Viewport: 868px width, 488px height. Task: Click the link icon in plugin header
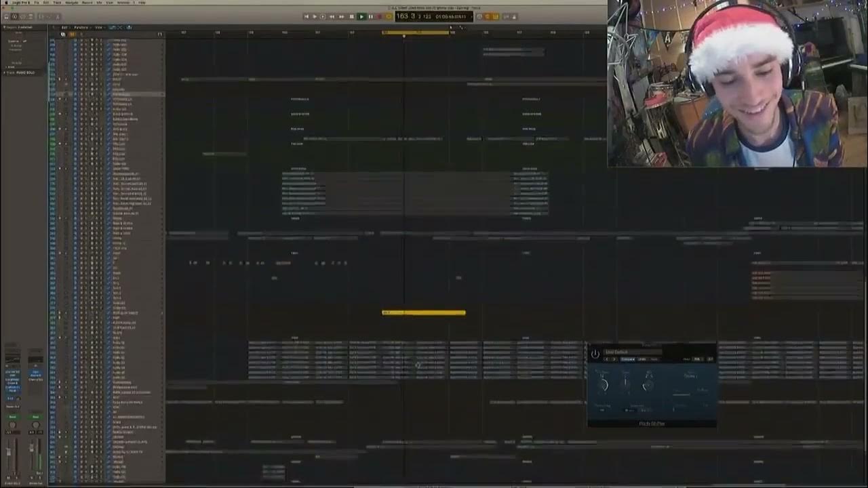click(x=710, y=359)
